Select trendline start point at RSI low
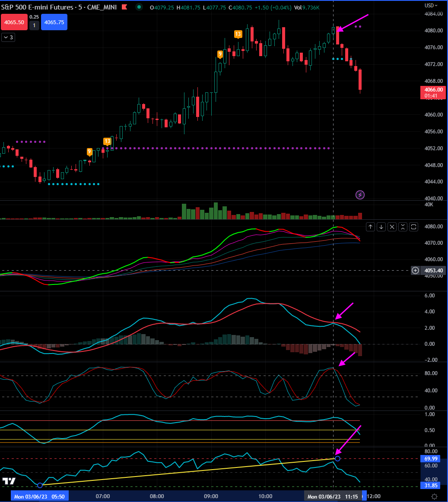This screenshot has width=448, height=502. pos(40,485)
